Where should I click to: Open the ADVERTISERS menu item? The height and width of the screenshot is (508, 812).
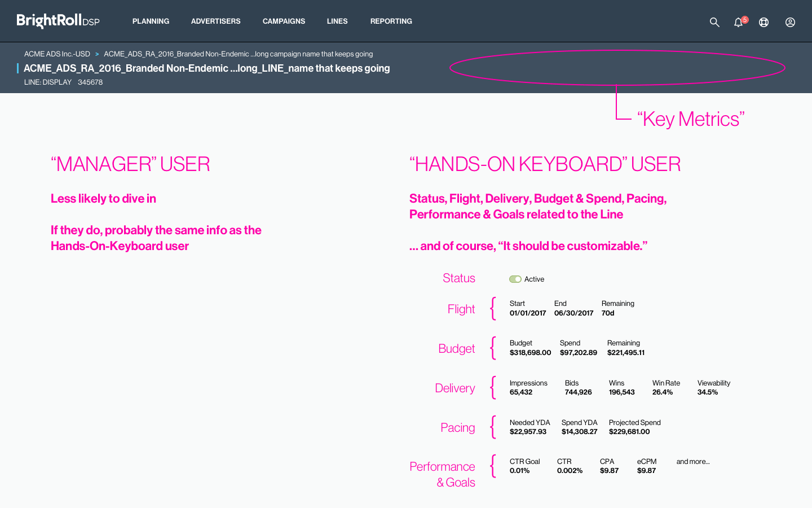point(215,21)
